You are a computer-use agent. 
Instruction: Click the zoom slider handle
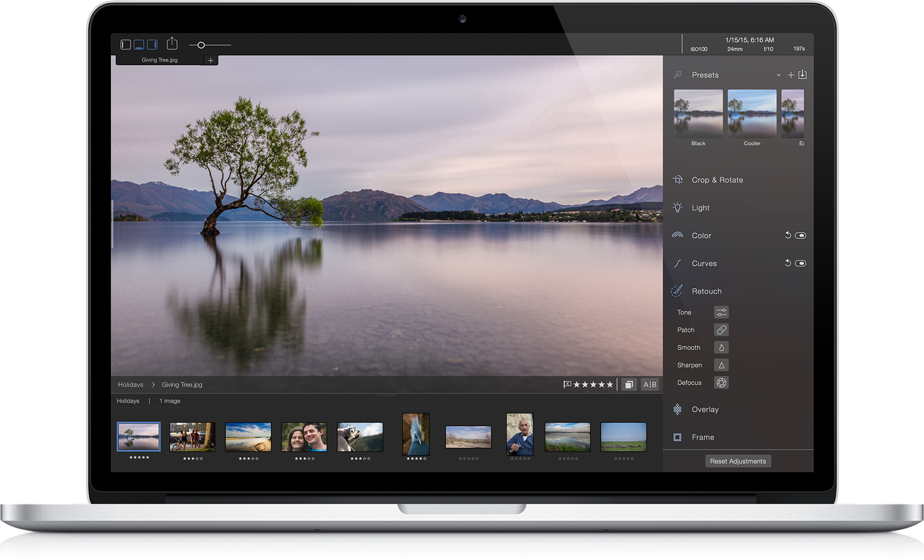click(201, 45)
